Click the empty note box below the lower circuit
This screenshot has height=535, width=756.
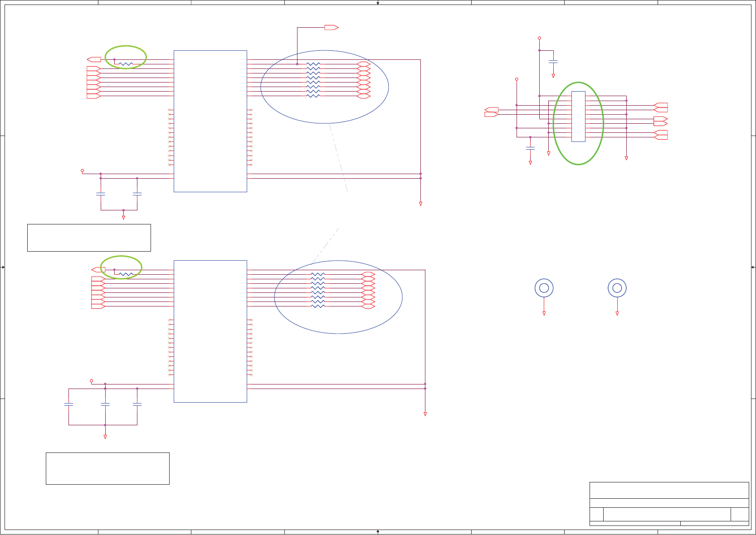[x=107, y=468]
